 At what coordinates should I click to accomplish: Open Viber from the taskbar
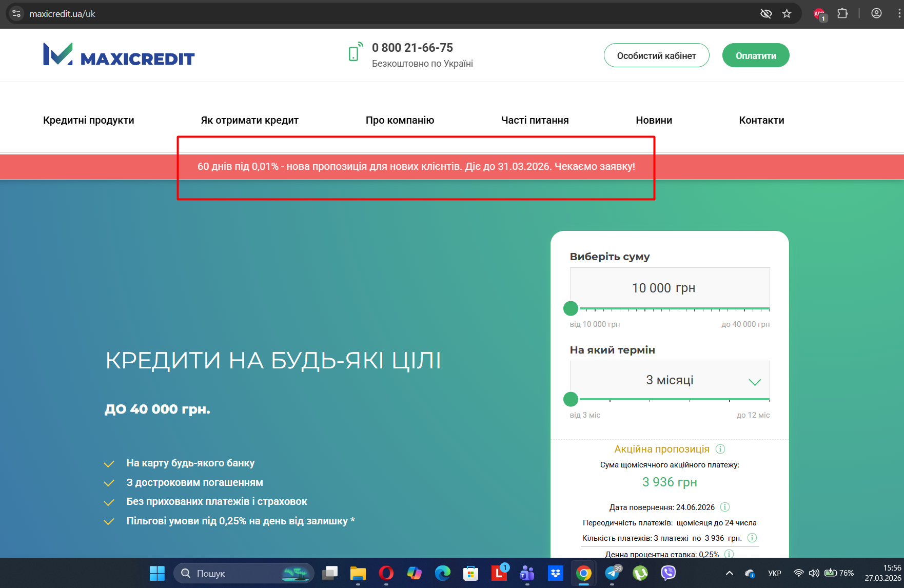point(669,573)
